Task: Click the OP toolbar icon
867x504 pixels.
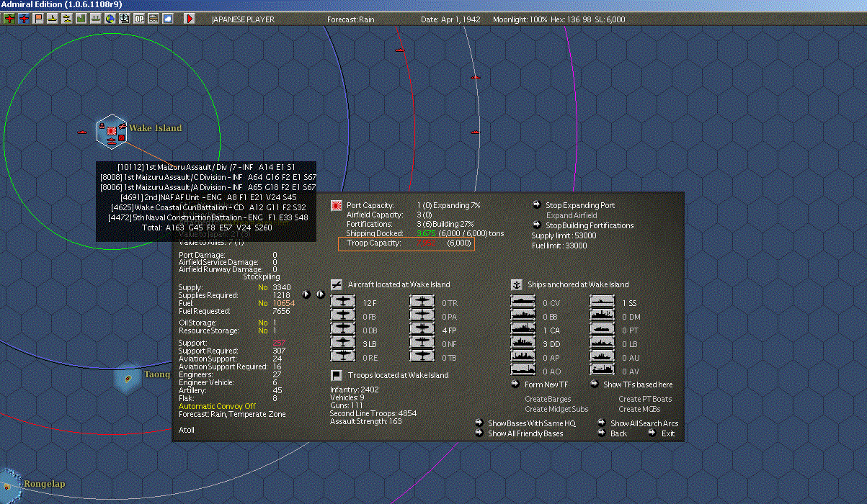Action: click(139, 18)
